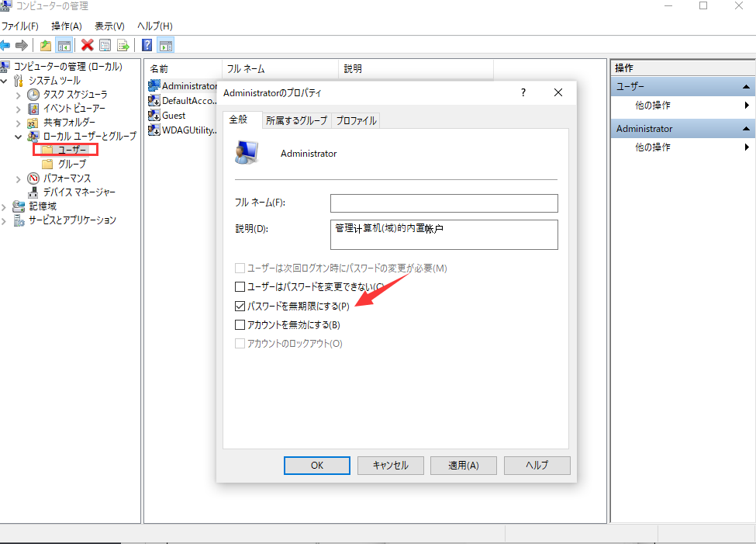The height and width of the screenshot is (544, 756).
Task: Open the 操作(A) menu
Action: pos(66,26)
